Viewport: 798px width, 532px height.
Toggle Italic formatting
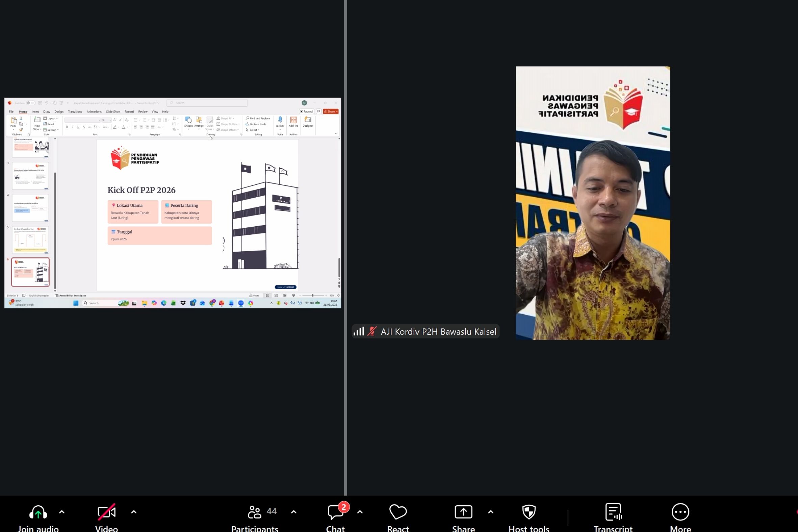click(x=73, y=127)
